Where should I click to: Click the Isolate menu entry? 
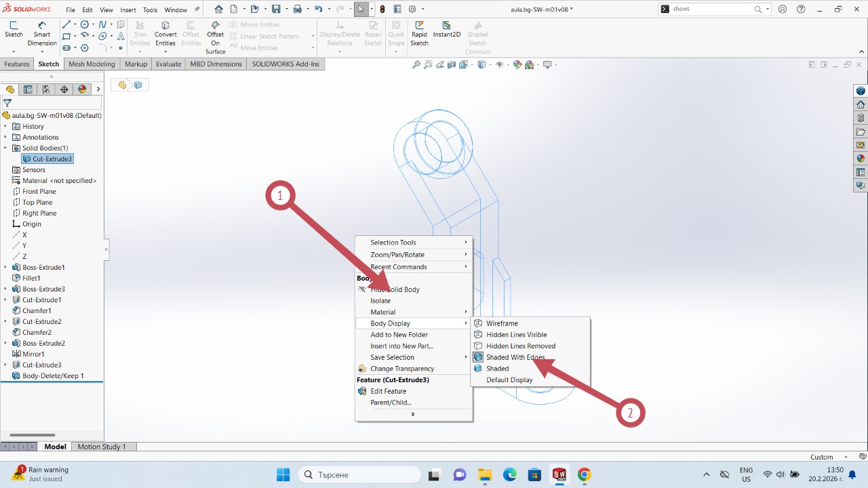tap(380, 301)
